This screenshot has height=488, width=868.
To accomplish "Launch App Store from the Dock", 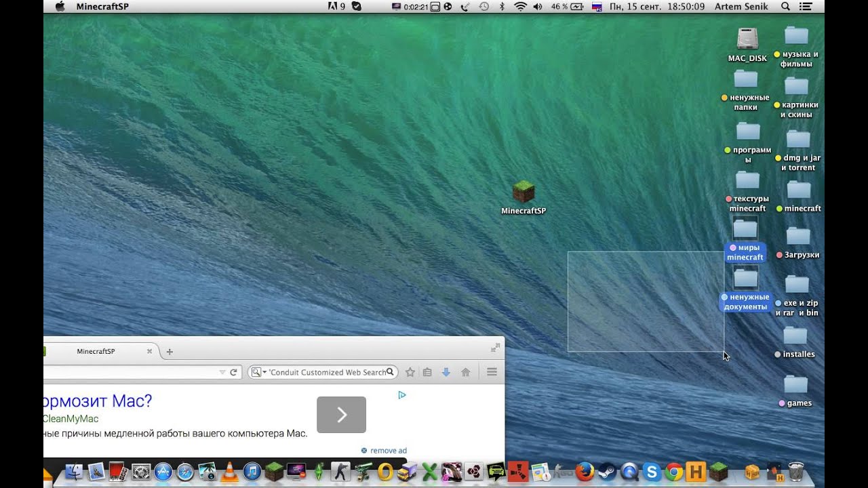I will [163, 472].
